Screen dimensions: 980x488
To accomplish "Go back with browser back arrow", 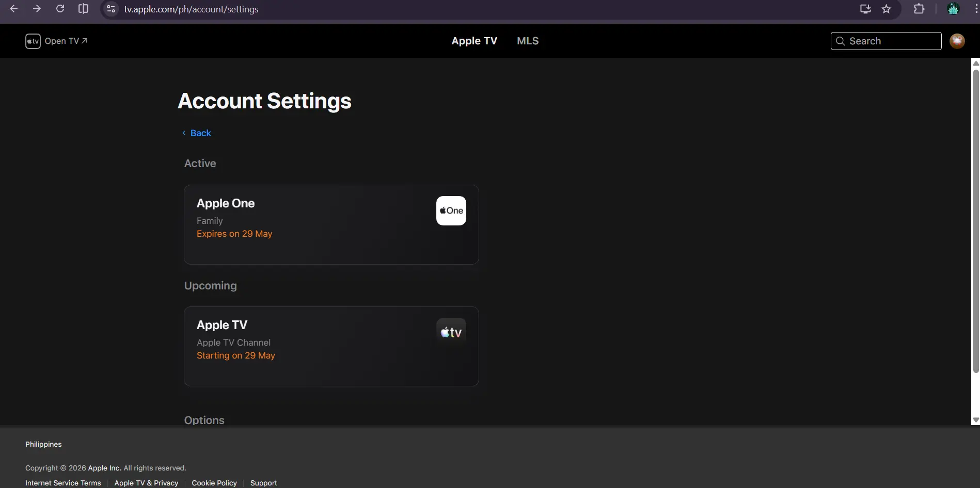I will [x=14, y=9].
